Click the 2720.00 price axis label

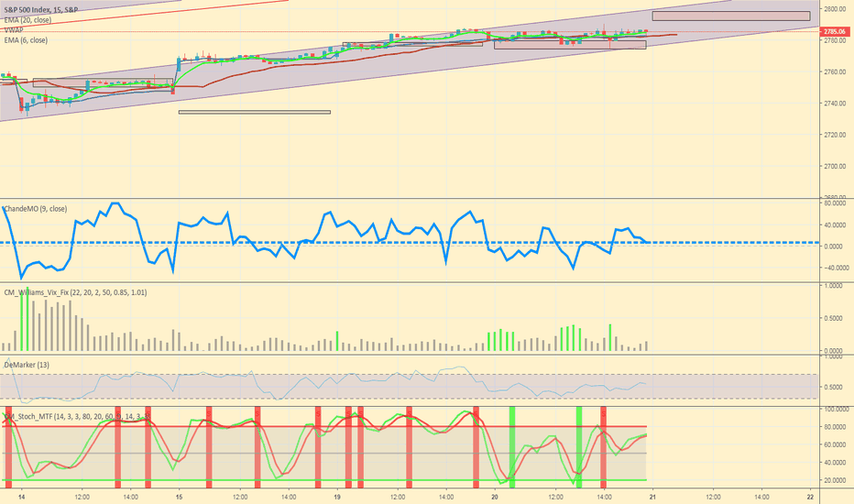click(835, 135)
